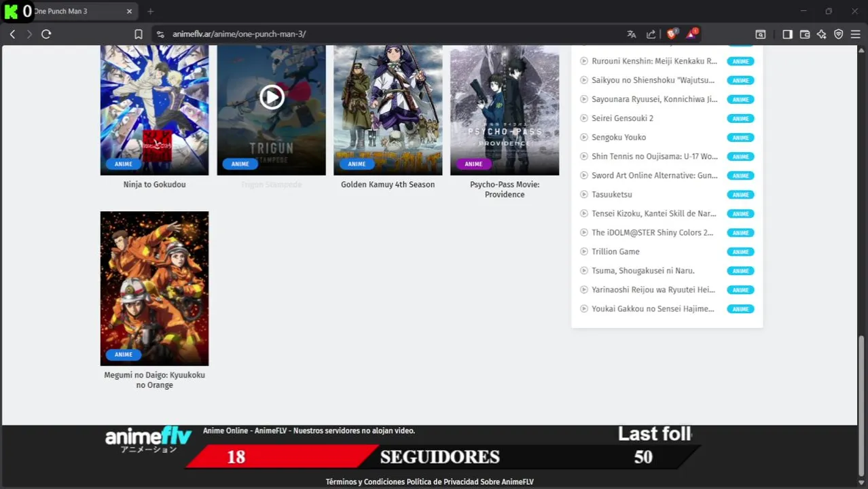
Task: Click ANIME badge on Megumi no Daigo poster
Action: tap(124, 355)
